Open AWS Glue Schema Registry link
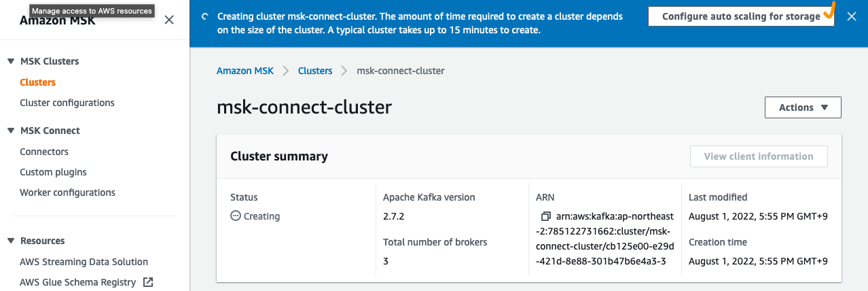868x291 pixels. pyautogui.click(x=77, y=282)
